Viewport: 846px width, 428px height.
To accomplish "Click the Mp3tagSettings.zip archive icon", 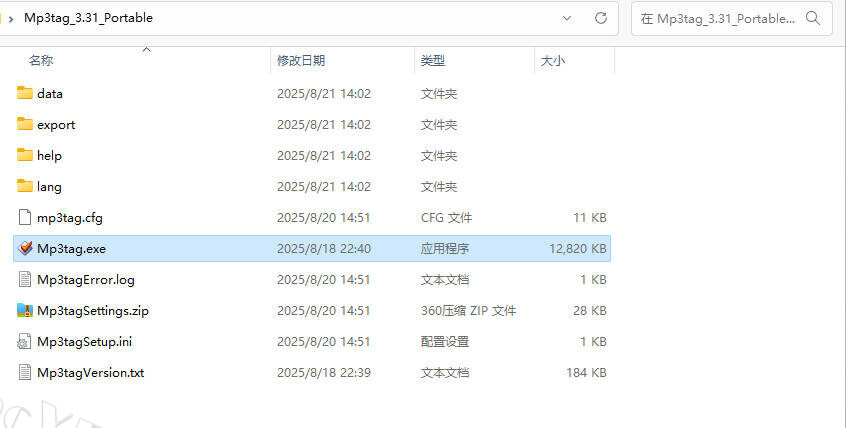I will pyautogui.click(x=25, y=310).
